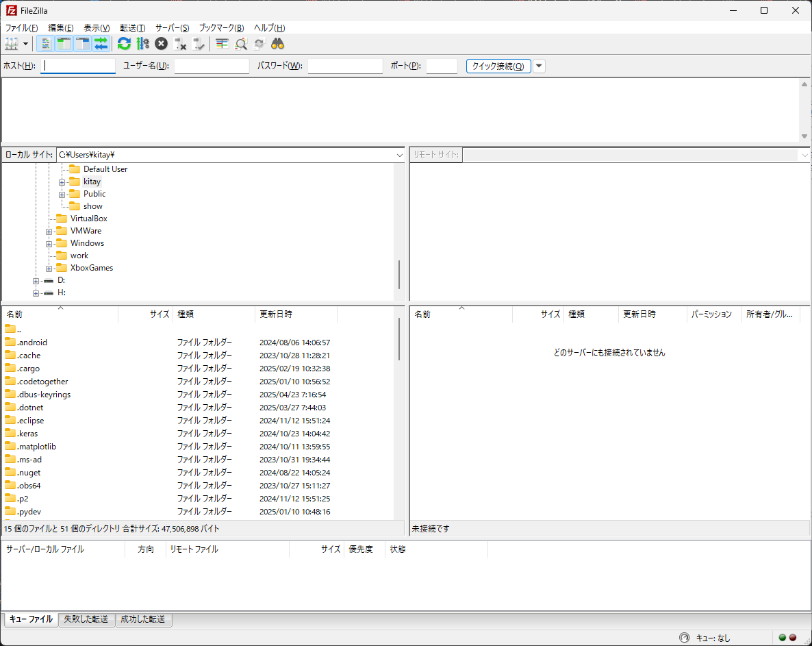Click the green refresh file lists icon
Viewport: 812px width, 646px height.
pos(125,44)
